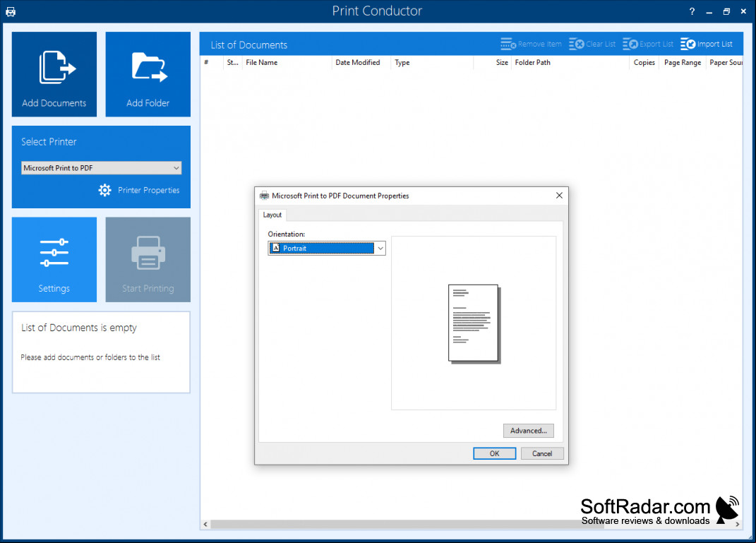Click the Add Documents tile

coord(54,74)
